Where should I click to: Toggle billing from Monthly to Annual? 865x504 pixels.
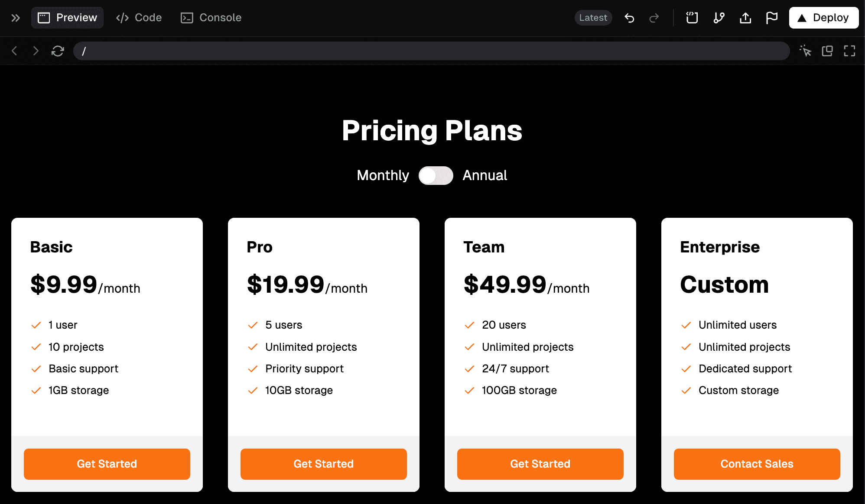pyautogui.click(x=436, y=175)
